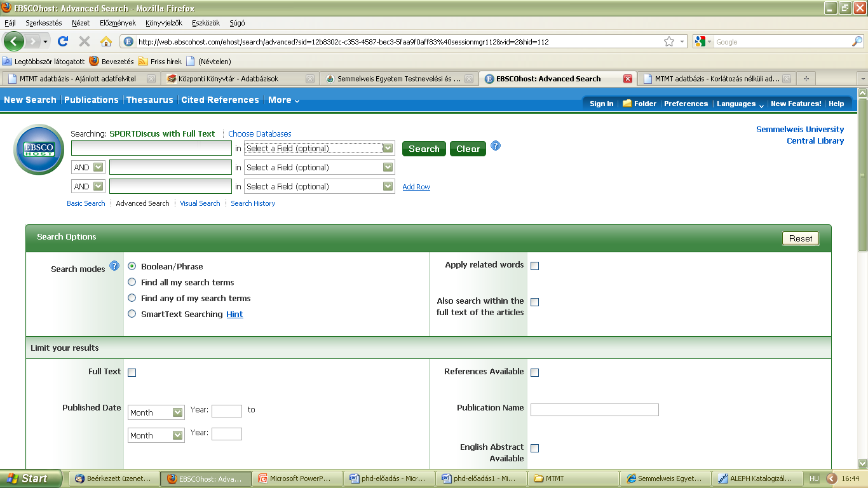Go to Firefox home page icon
The image size is (868, 488).
[106, 41]
